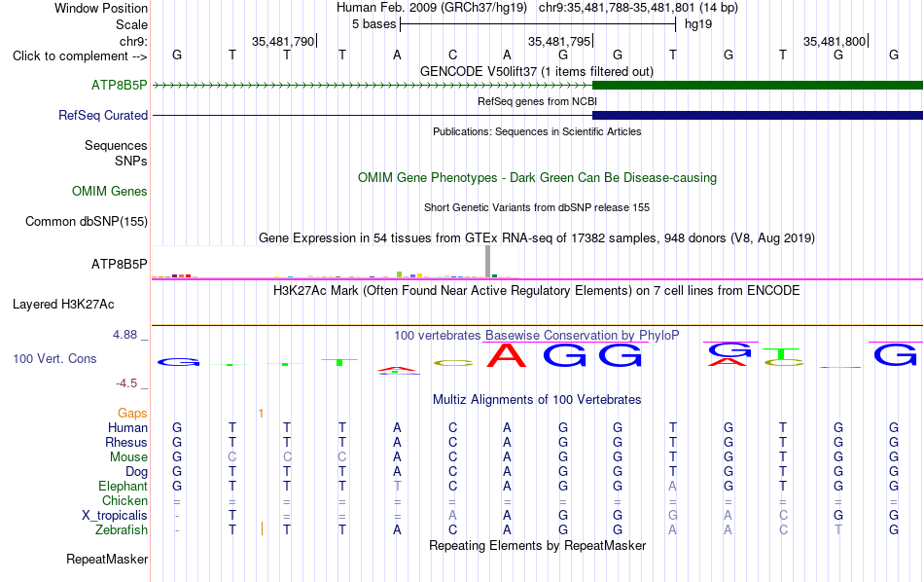
Task: Click the position label 35,481,800
Action: click(835, 41)
